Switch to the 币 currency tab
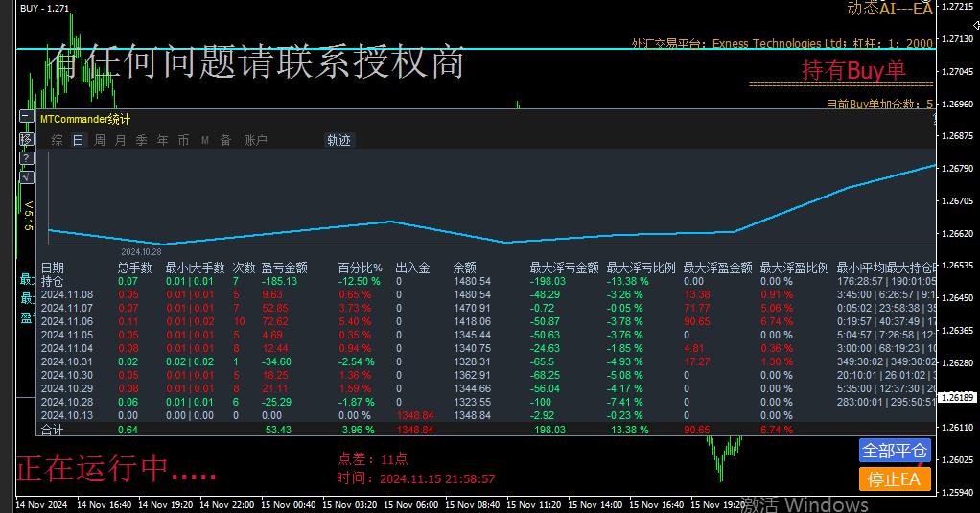This screenshot has height=513, width=980. tap(183, 140)
